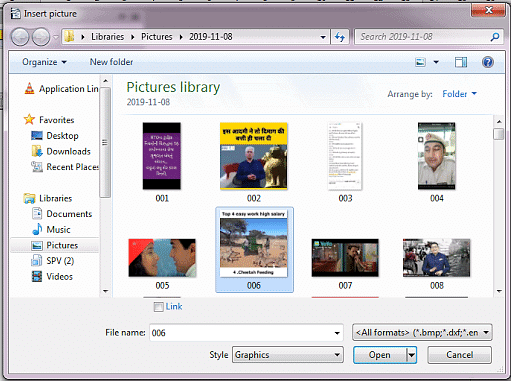Click the search magnifier icon
512x382 pixels.
click(495, 37)
